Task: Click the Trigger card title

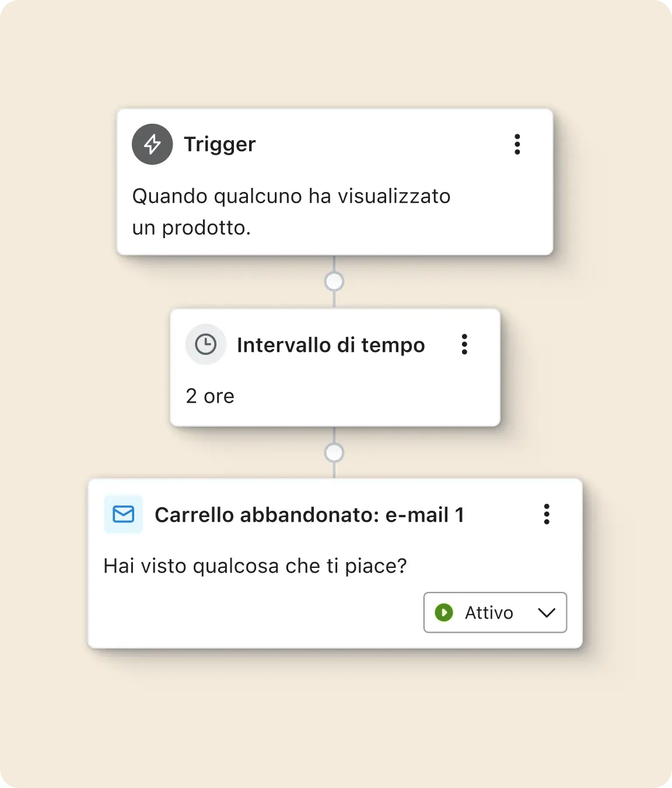Action: click(220, 144)
